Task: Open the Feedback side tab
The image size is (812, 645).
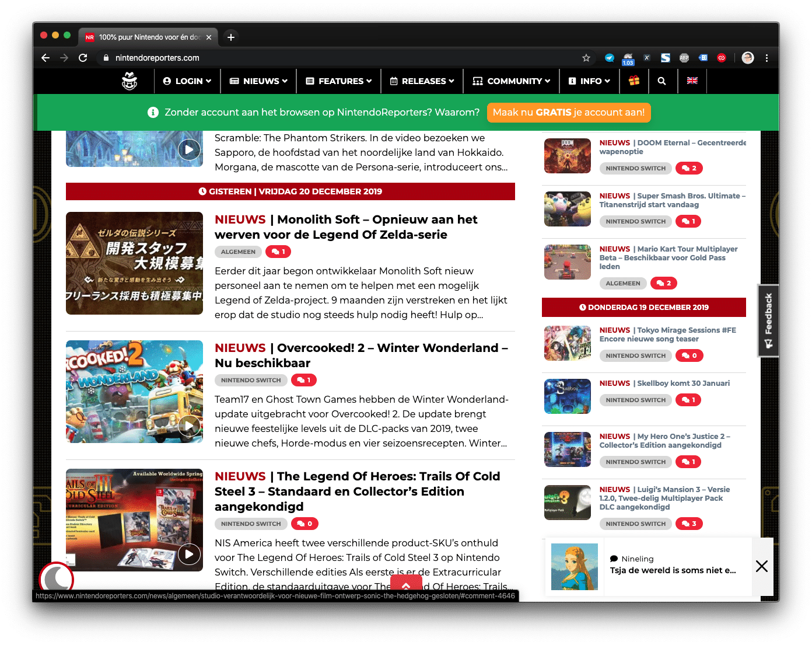Action: coord(768,320)
